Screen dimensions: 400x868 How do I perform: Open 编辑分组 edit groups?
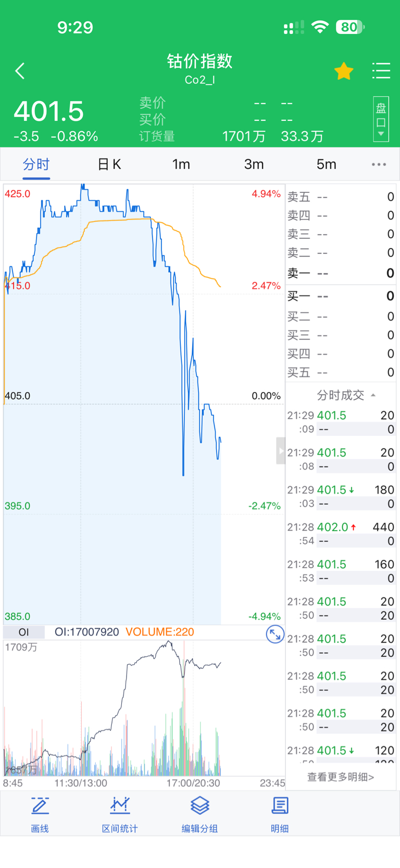(x=199, y=814)
